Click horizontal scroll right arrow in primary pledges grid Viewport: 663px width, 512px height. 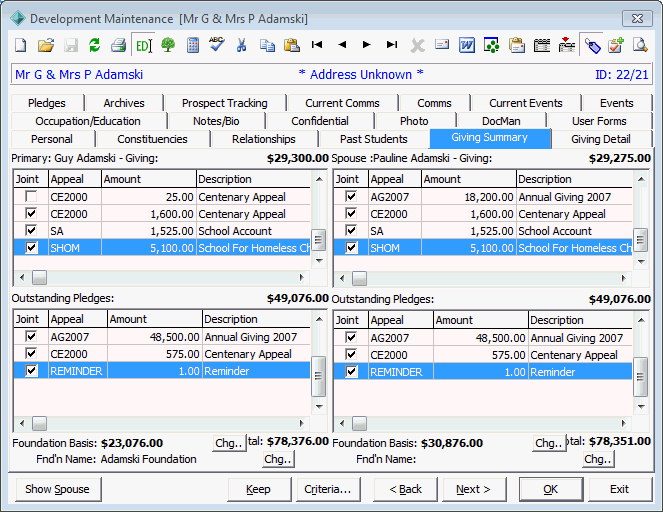coord(301,423)
